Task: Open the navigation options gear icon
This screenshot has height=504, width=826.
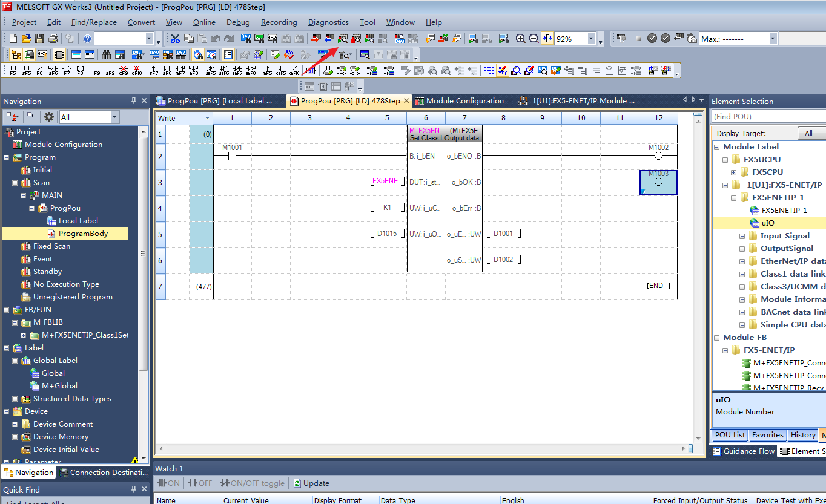Action: pos(48,117)
